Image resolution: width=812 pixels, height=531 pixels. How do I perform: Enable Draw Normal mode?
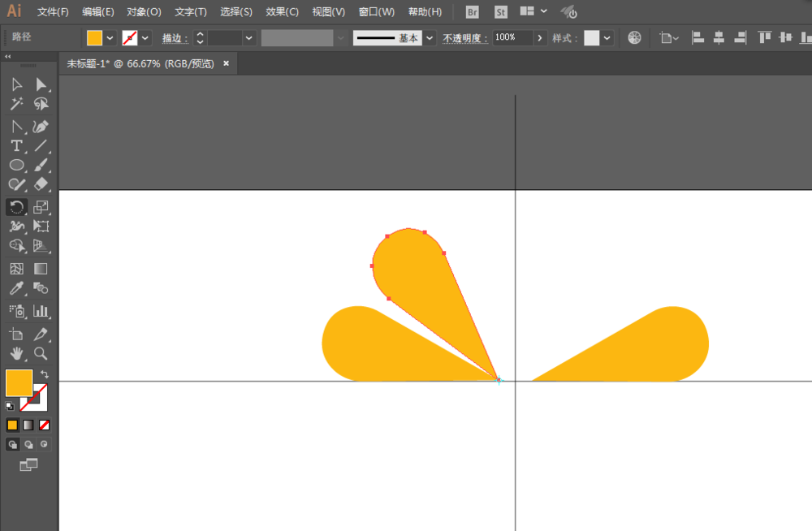coord(12,444)
